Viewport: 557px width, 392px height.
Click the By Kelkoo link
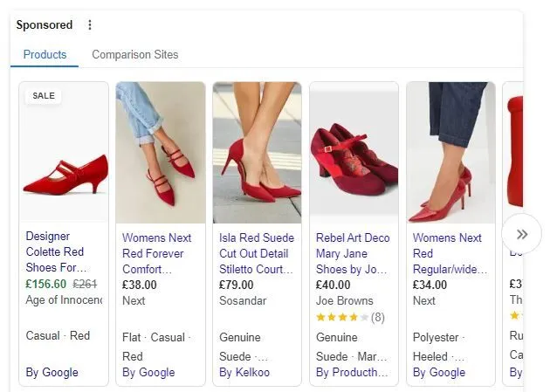(244, 372)
